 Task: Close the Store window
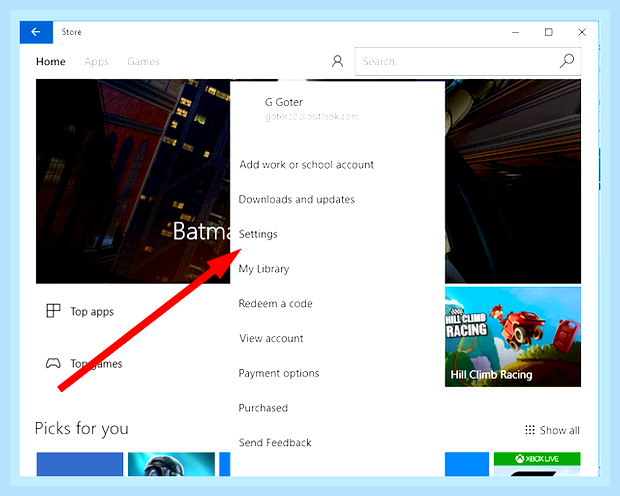(582, 32)
